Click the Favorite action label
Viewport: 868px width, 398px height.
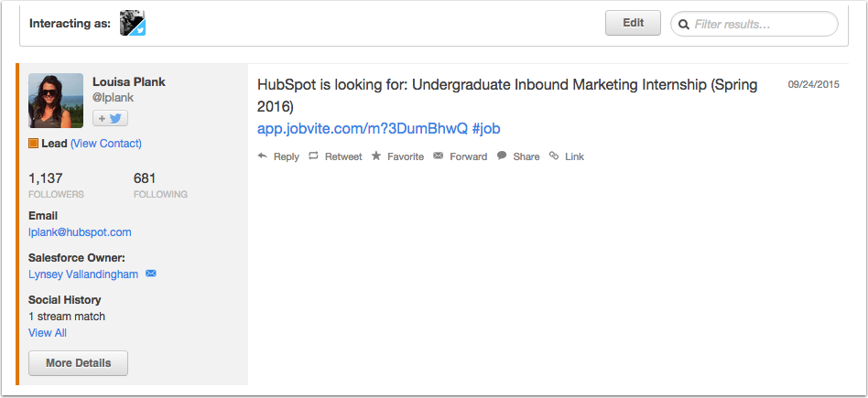(x=406, y=156)
